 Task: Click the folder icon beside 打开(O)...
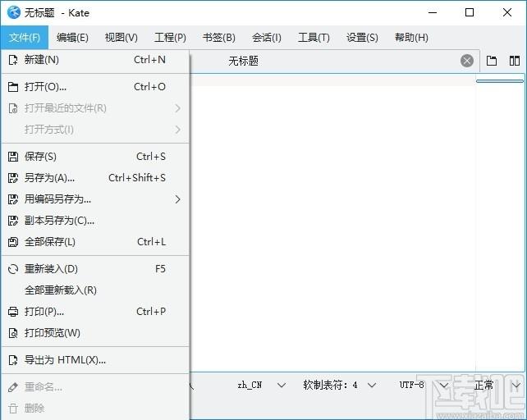pyautogui.click(x=13, y=87)
